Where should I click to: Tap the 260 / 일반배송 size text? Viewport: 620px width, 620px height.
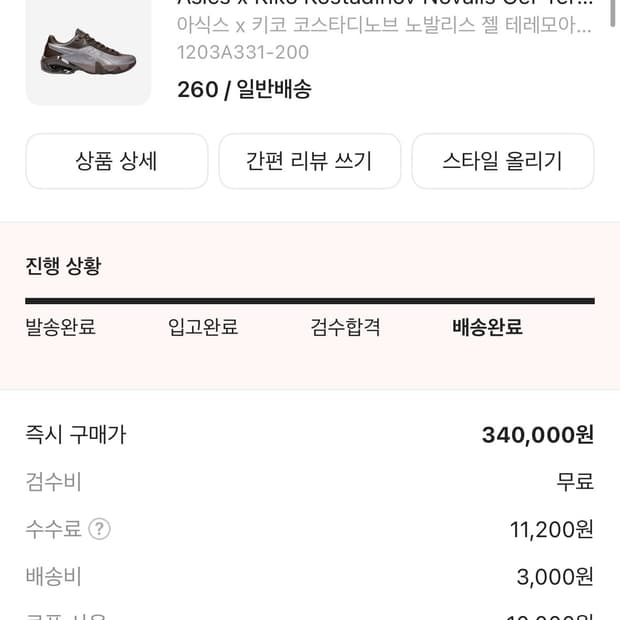click(244, 89)
